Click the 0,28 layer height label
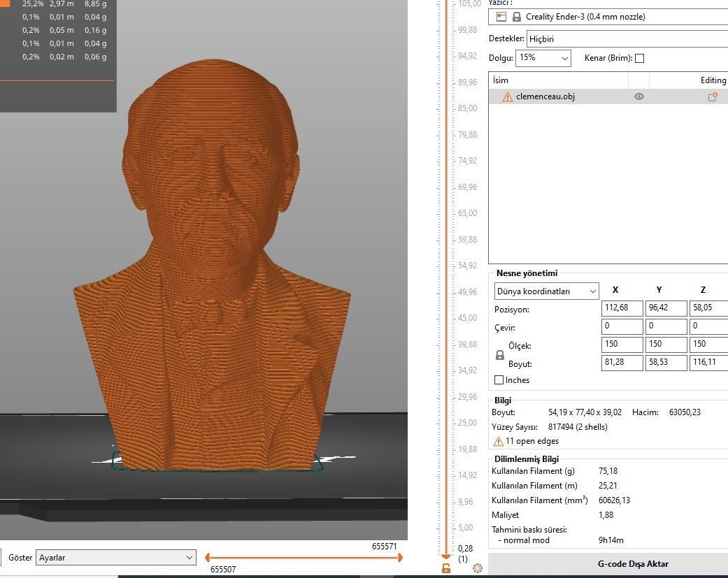The image size is (728, 578). coord(465,549)
